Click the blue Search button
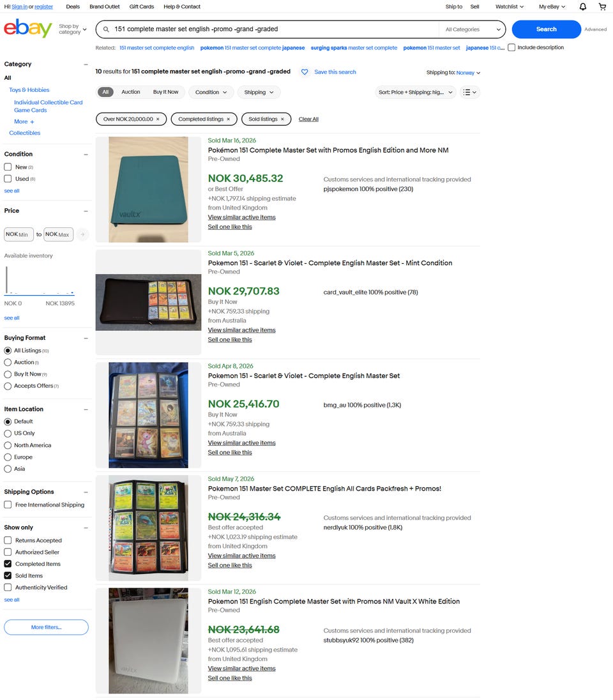Image resolution: width=613 pixels, height=700 pixels. click(x=546, y=29)
